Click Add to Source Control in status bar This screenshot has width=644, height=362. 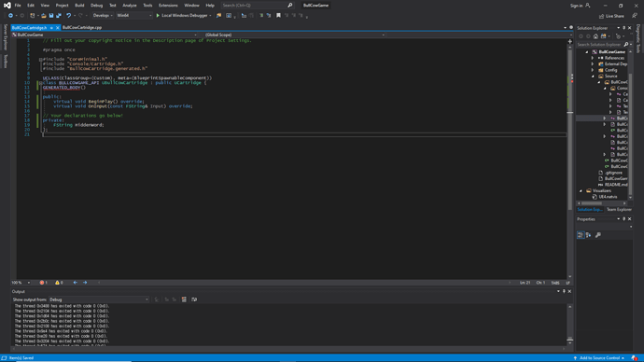[599, 358]
